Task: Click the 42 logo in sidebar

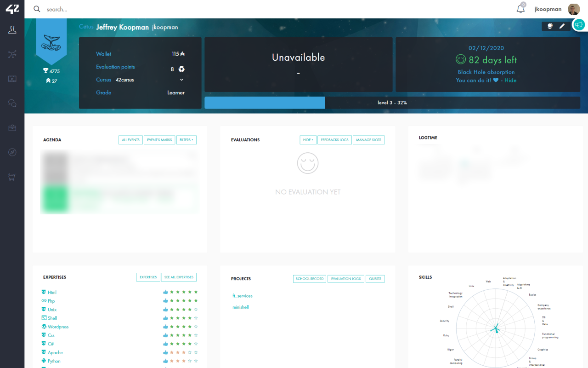Action: point(12,9)
